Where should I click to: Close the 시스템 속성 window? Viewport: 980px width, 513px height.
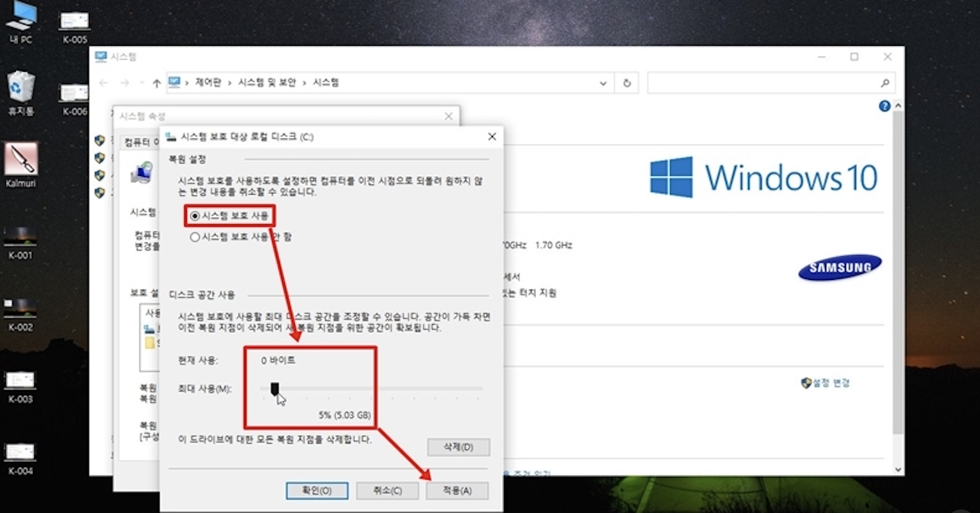pos(449,116)
